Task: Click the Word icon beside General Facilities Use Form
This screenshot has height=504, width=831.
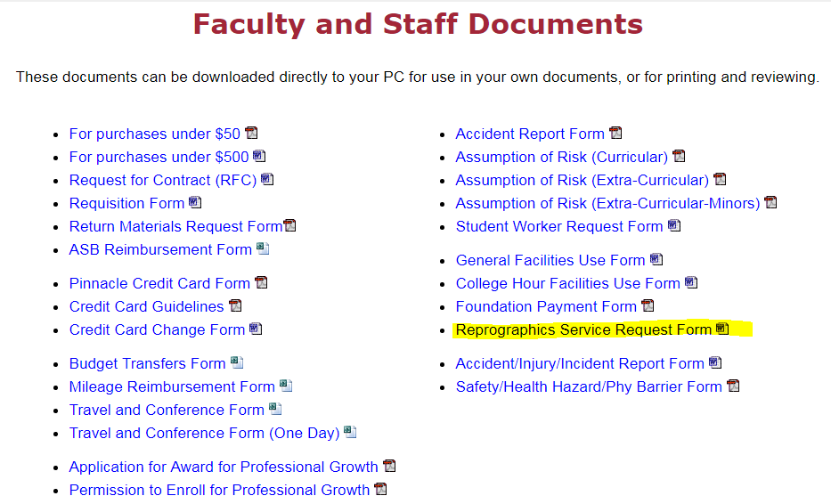Action: 656,260
